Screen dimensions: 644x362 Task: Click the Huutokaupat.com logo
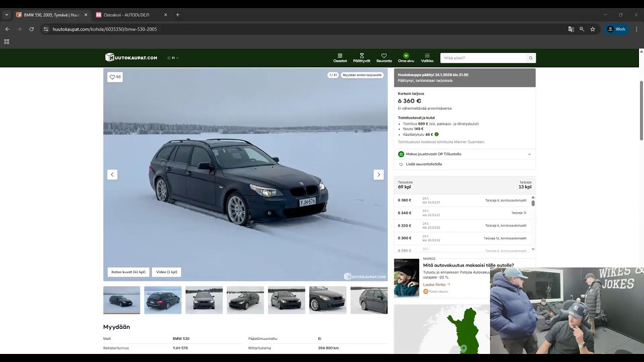131,57
